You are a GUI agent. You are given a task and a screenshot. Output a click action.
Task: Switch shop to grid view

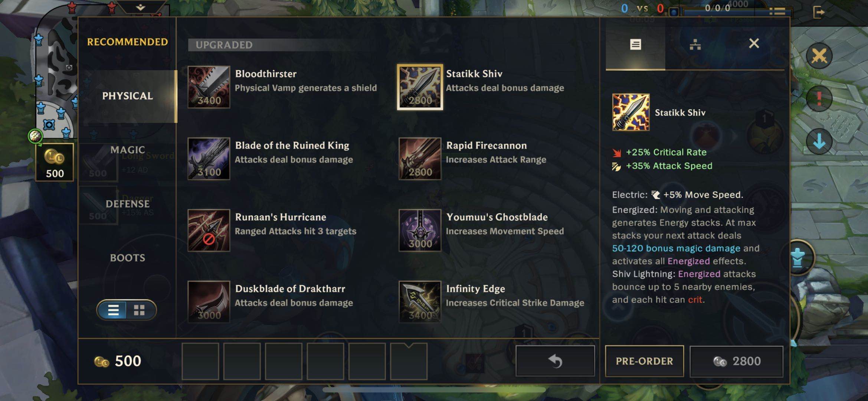click(140, 310)
